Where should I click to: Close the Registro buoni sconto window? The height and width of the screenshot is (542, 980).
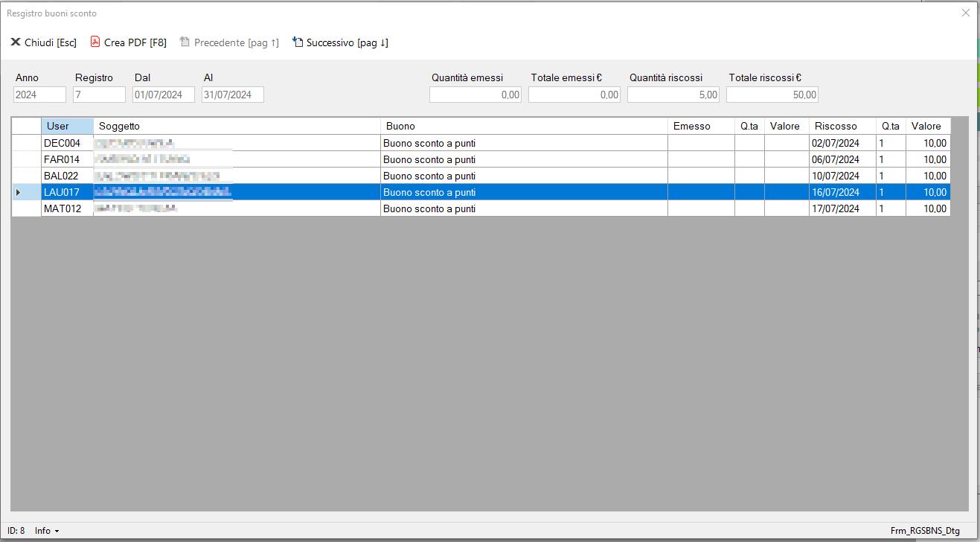pos(966,13)
